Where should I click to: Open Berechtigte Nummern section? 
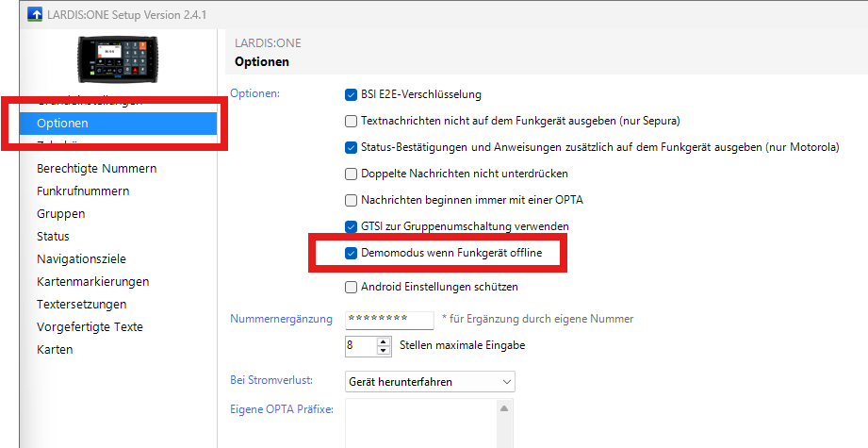(97, 168)
